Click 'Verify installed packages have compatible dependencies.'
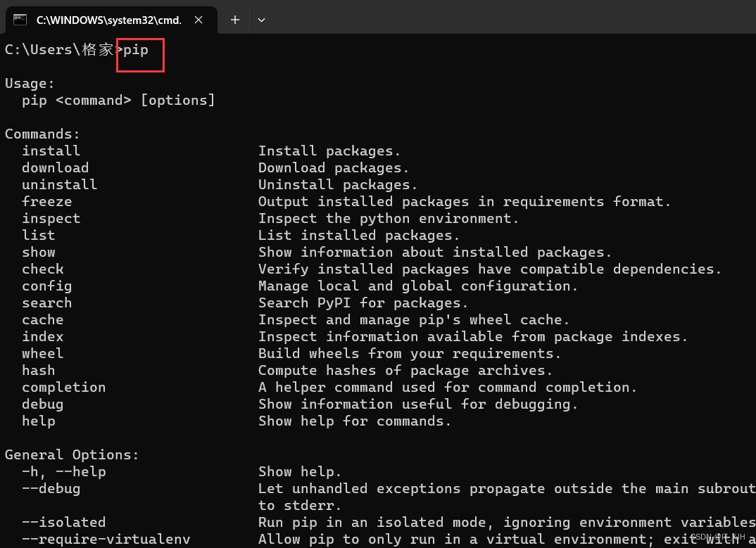The height and width of the screenshot is (548, 756). point(490,269)
